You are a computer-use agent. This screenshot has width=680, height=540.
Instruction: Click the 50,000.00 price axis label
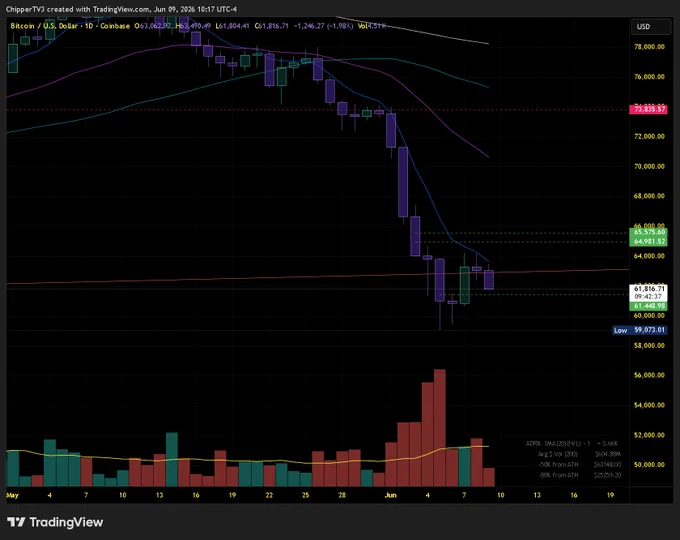point(649,465)
